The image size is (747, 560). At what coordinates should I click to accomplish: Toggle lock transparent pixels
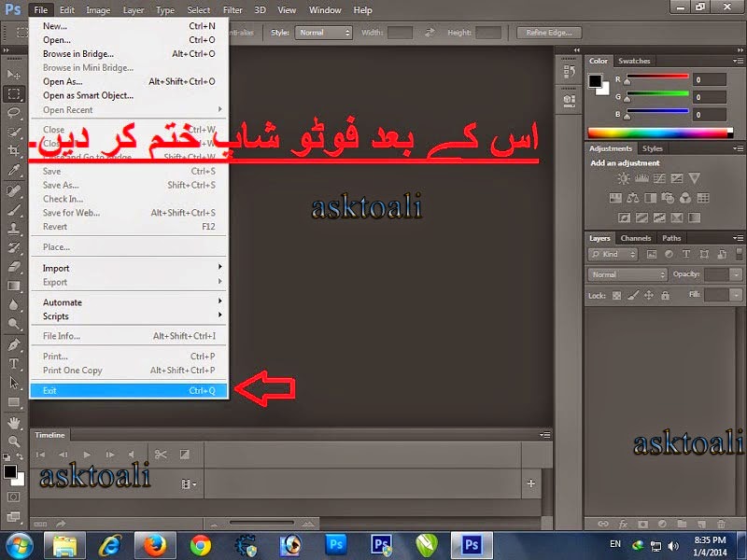pos(616,296)
